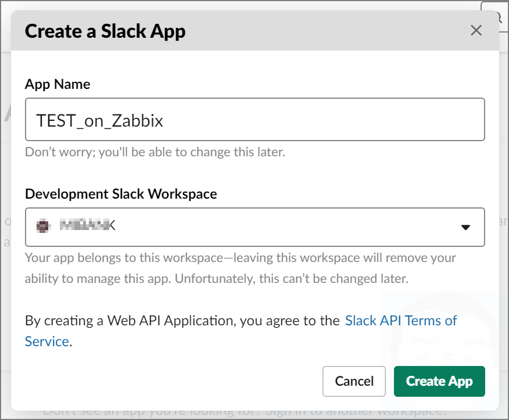
Task: Click the Web API agreement sentence
Action: click(180, 320)
